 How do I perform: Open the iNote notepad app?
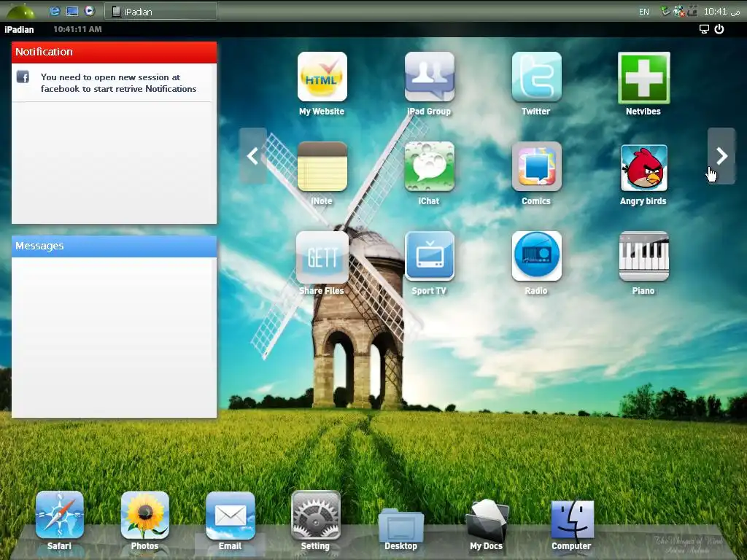pyautogui.click(x=322, y=166)
